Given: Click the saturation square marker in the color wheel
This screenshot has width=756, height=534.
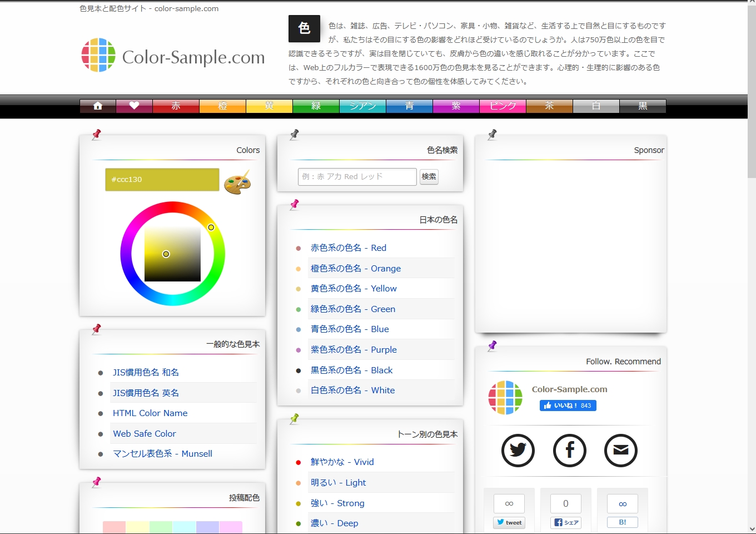Looking at the screenshot, I should pyautogui.click(x=166, y=254).
